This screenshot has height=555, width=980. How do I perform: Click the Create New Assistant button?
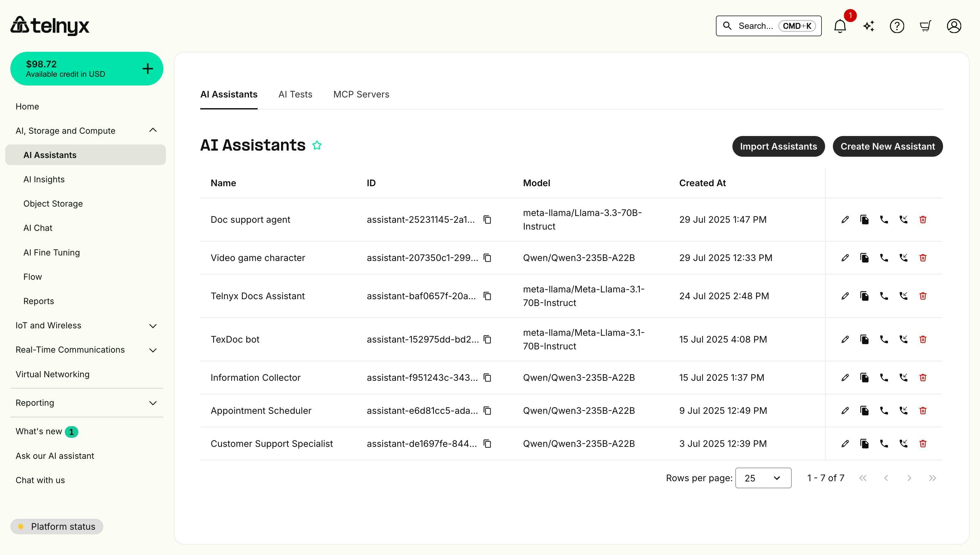(888, 146)
